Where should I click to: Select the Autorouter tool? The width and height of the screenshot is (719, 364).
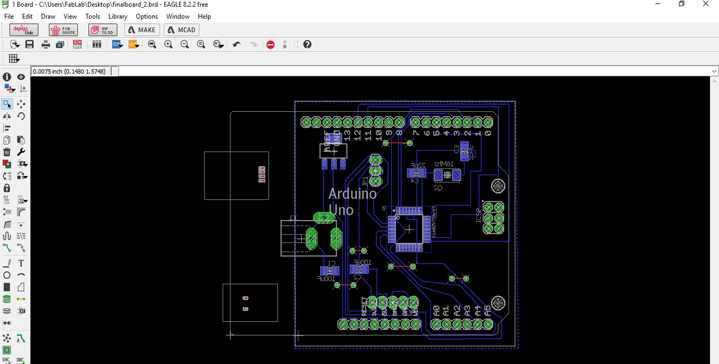pos(21,338)
